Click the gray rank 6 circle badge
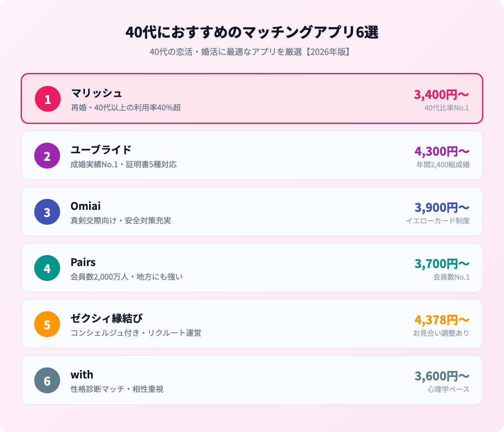This screenshot has height=432, width=504. tap(47, 380)
